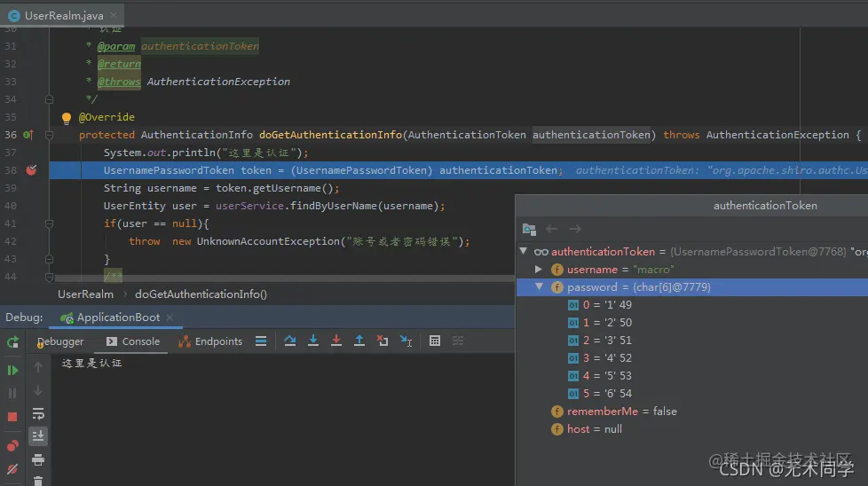This screenshot has width=868, height=486.
Task: Click the popup's leftmost toolbar icon
Action: coord(529,229)
